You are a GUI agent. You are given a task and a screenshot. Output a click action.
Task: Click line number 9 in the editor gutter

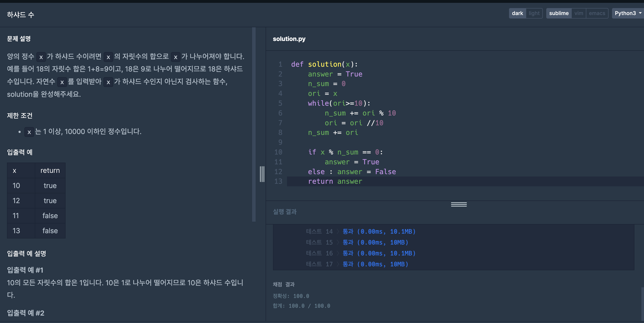(280, 142)
